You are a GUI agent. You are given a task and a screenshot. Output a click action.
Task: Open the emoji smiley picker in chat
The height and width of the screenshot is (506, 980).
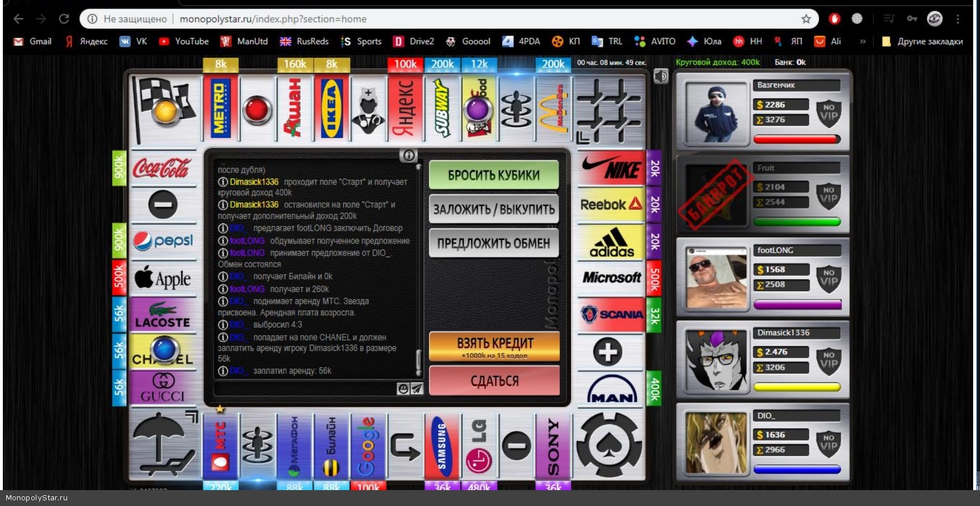click(403, 388)
